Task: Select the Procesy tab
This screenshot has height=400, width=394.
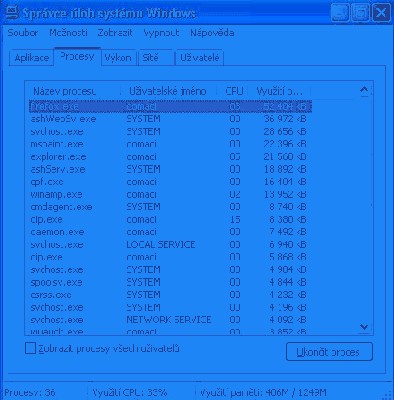Action: click(77, 56)
